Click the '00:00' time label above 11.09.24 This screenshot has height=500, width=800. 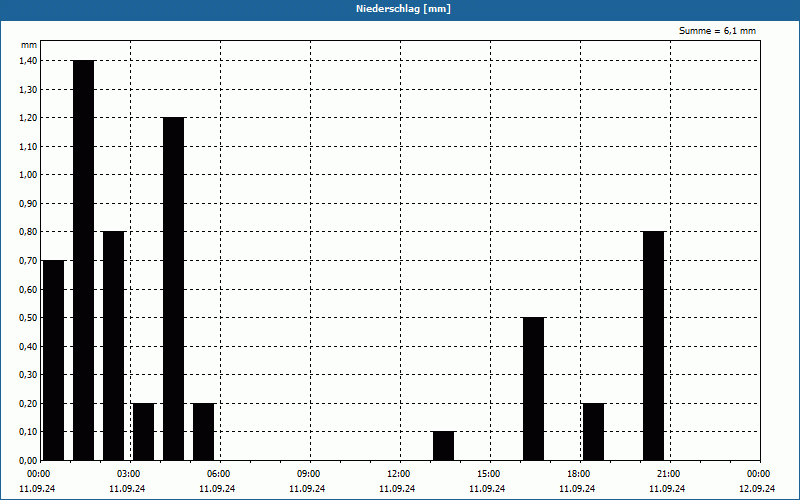[38, 474]
